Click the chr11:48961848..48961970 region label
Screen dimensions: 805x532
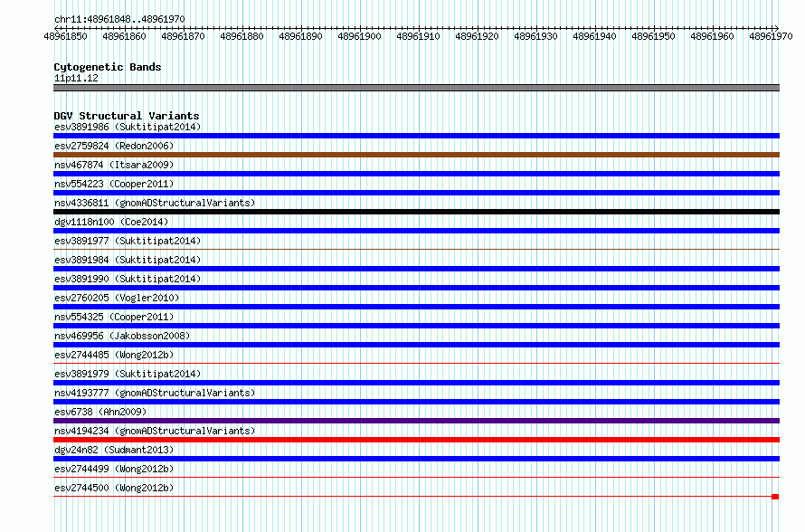[x=119, y=19]
